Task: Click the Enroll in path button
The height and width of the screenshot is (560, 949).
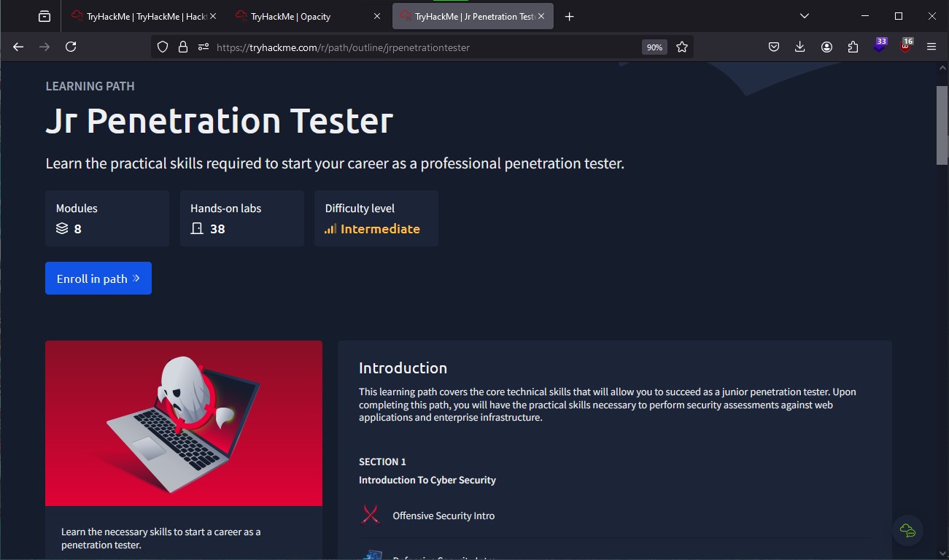Action: pos(98,279)
